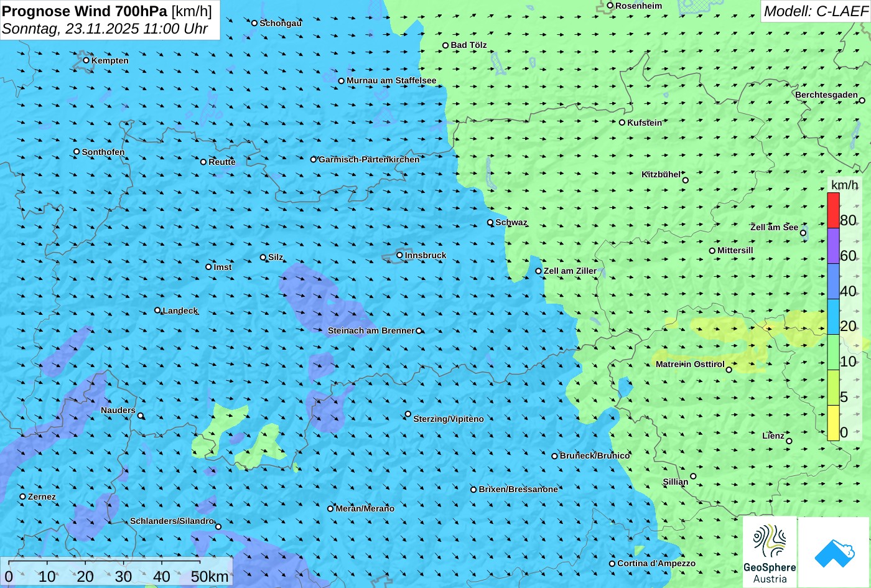871x588 pixels.
Task: Select the yellow 0 km/h legend swatch
Action: click(x=833, y=423)
